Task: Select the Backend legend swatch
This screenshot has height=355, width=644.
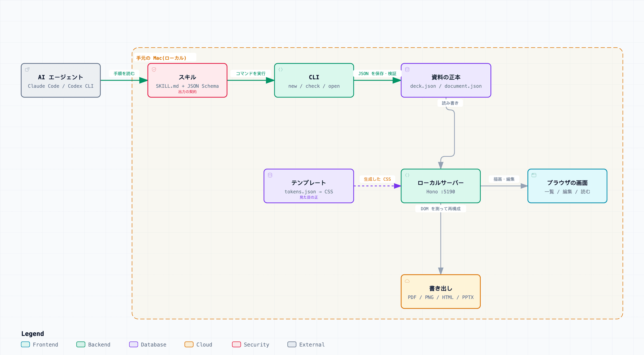Action: (81, 344)
